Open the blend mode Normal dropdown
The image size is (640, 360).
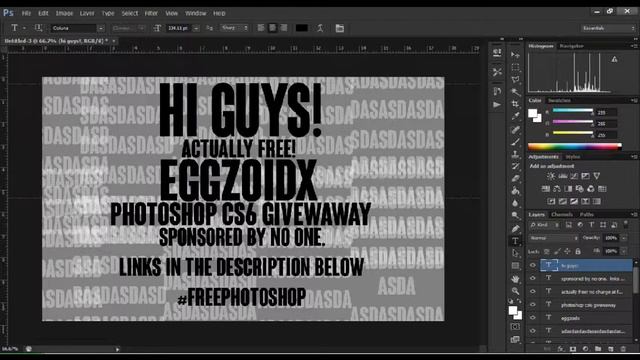click(554, 238)
